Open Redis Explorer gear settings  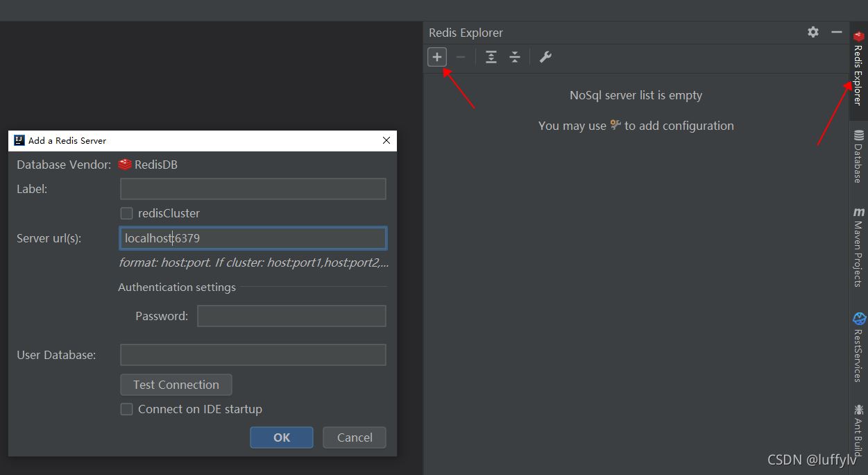coord(813,32)
